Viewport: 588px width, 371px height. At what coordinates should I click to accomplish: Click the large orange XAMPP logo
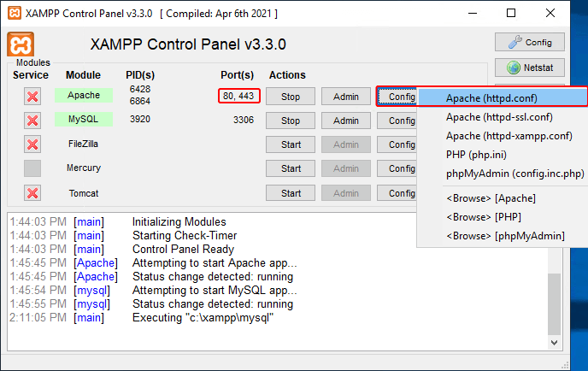click(x=21, y=44)
